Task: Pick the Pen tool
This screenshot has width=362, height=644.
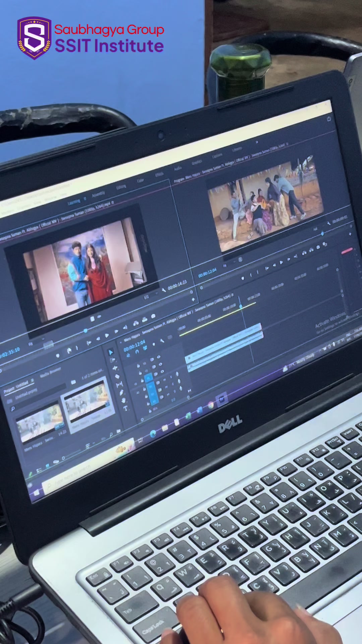Action: tap(122, 393)
